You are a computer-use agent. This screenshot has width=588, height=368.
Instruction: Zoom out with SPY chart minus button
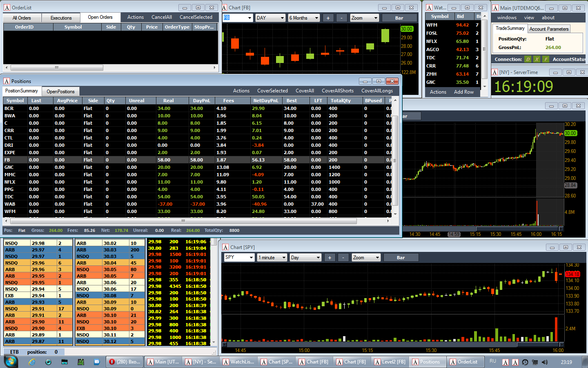point(343,258)
